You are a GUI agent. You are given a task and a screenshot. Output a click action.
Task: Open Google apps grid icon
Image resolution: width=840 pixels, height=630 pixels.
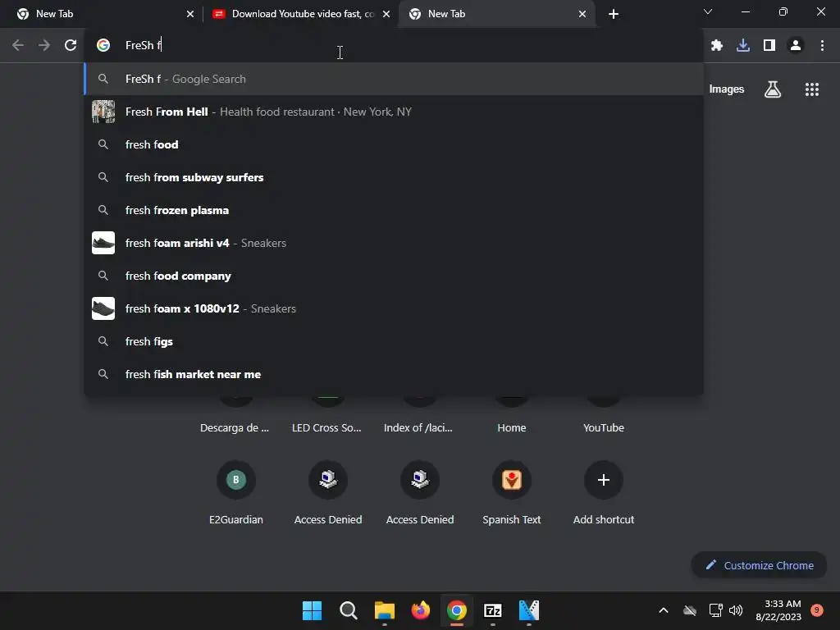point(811,89)
